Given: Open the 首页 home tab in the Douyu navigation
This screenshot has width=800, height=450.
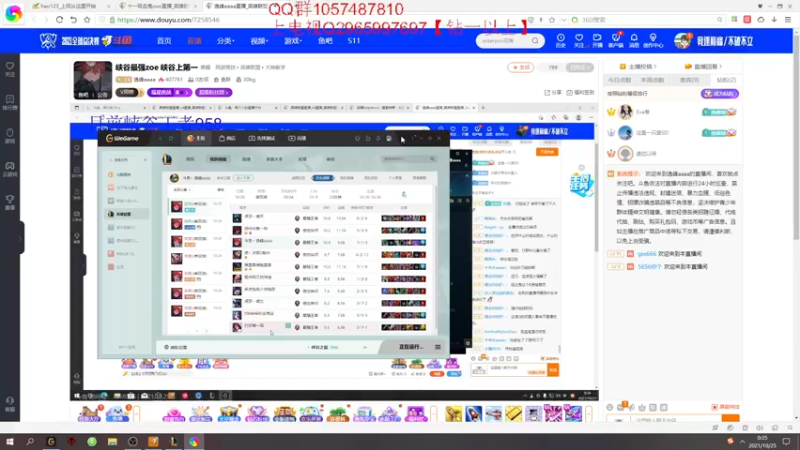Looking at the screenshot, I should [x=164, y=41].
